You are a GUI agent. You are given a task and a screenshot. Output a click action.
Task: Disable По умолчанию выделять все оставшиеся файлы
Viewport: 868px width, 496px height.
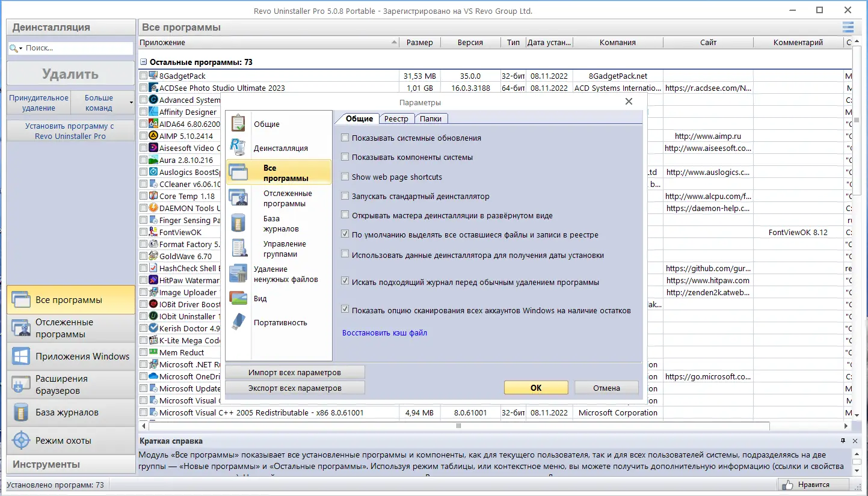[345, 234]
